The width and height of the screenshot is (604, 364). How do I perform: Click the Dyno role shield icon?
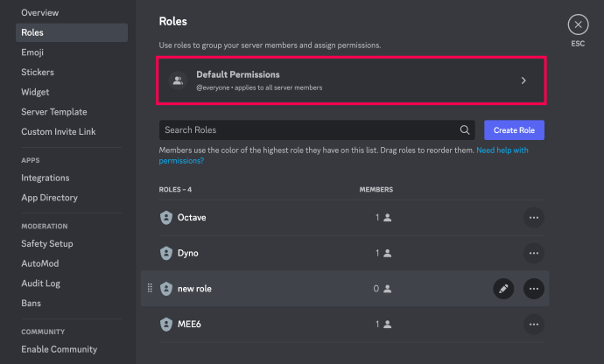166,253
